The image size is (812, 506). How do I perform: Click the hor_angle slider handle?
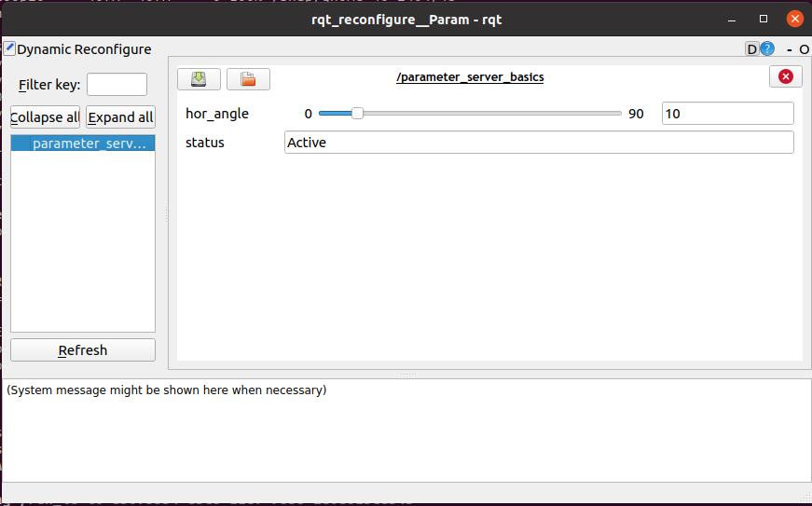click(357, 114)
